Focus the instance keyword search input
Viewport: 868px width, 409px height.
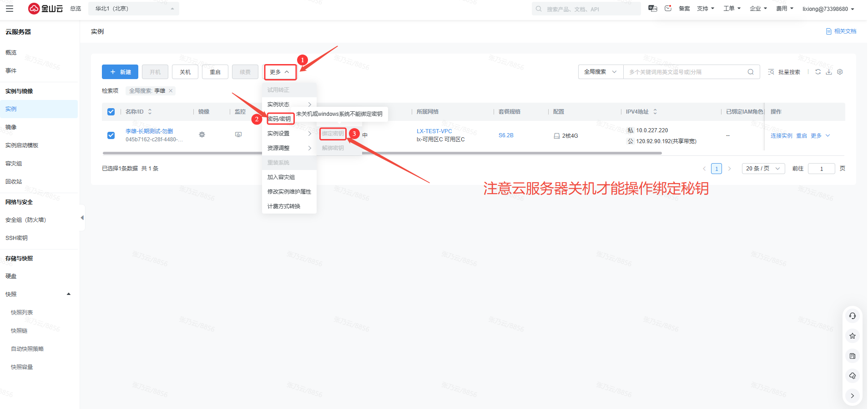click(x=686, y=72)
